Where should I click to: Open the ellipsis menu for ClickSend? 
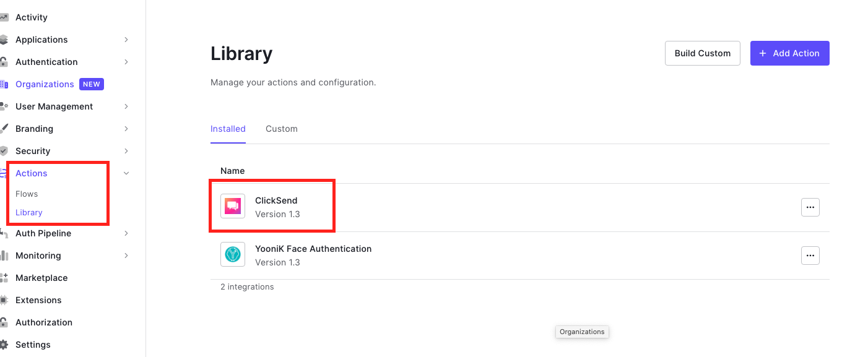810,207
